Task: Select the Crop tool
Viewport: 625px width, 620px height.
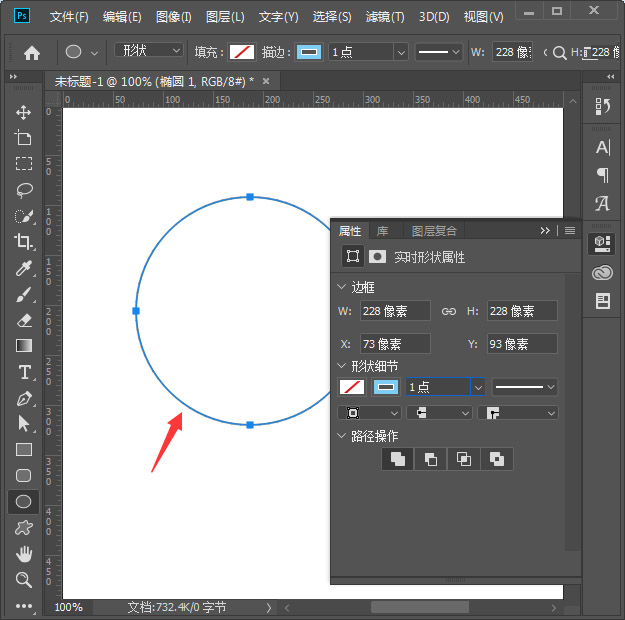Action: (24, 241)
